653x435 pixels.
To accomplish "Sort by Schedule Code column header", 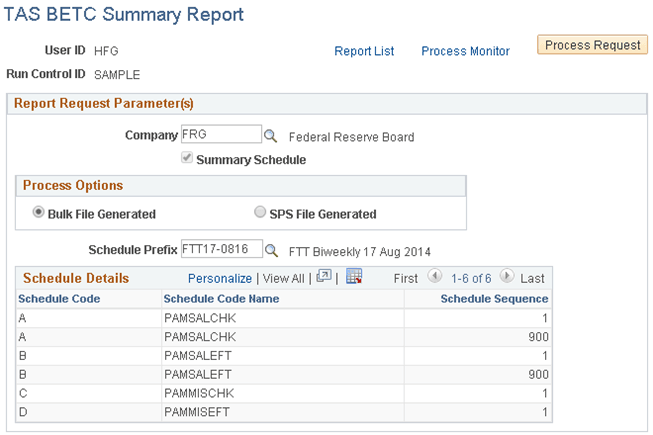I will point(59,298).
